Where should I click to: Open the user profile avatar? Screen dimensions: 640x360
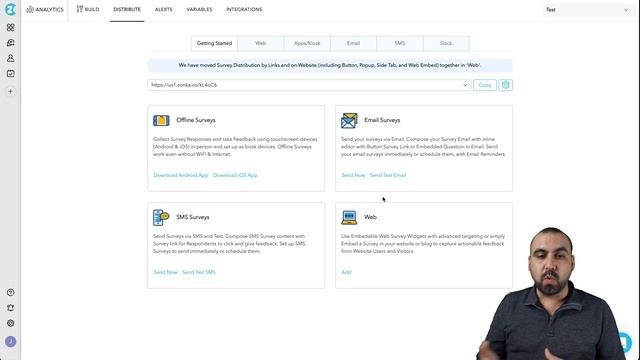(x=11, y=342)
